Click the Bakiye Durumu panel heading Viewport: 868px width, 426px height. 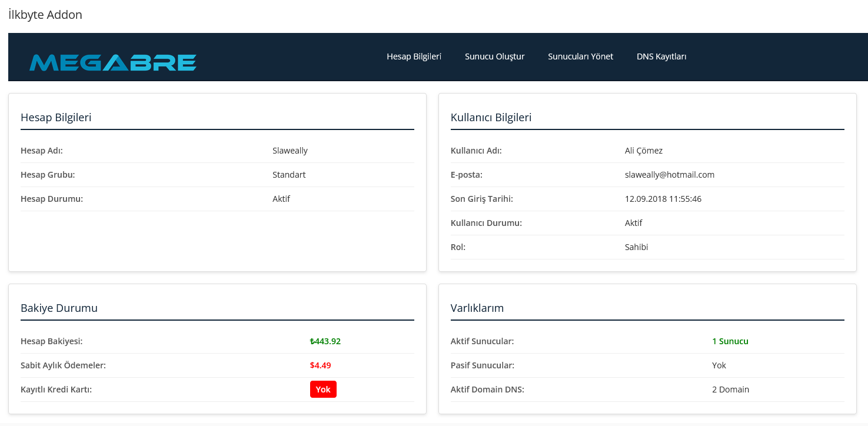point(59,308)
